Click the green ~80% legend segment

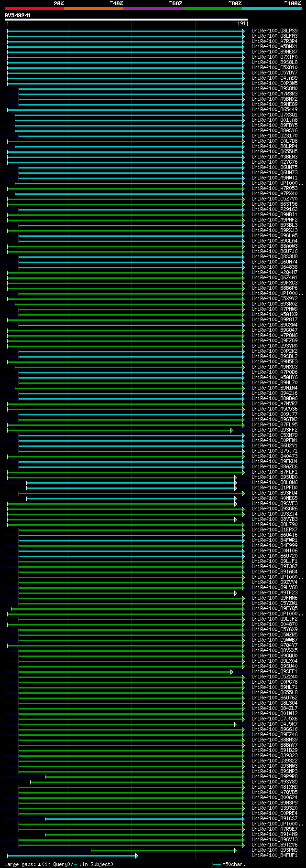(x=212, y=8)
